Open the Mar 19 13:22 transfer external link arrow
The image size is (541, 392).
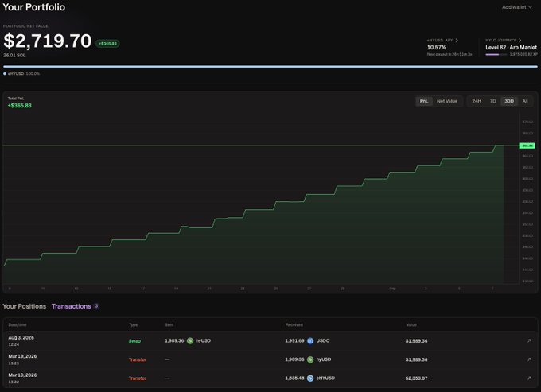(529, 378)
